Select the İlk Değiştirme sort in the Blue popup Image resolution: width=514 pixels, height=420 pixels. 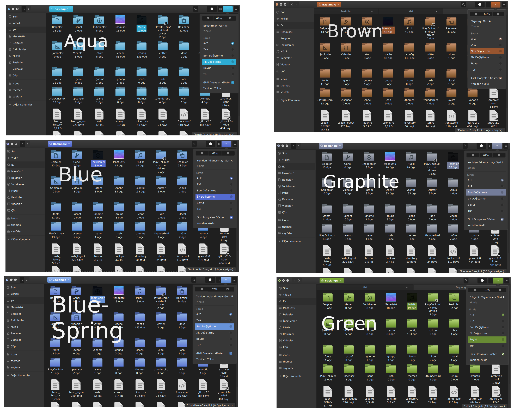[x=215, y=197]
